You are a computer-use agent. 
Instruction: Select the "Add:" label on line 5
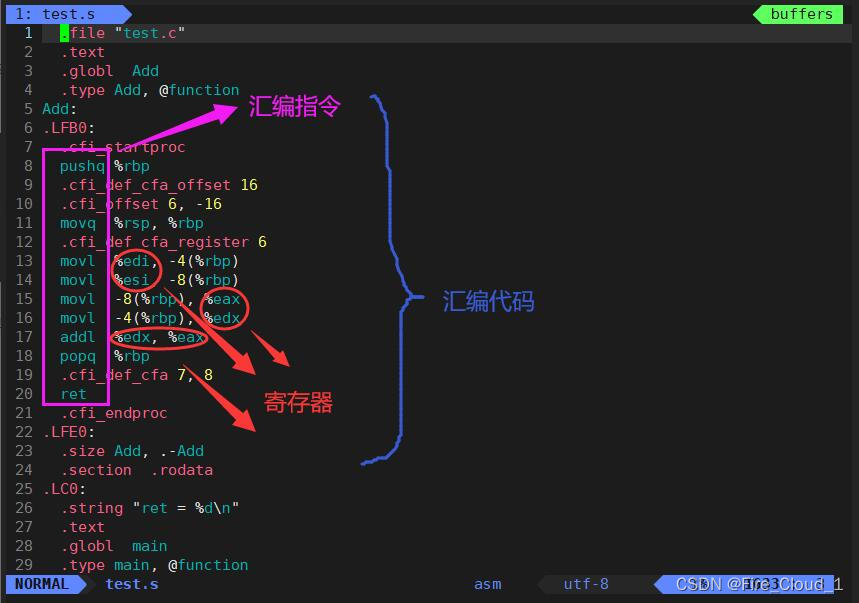56,109
